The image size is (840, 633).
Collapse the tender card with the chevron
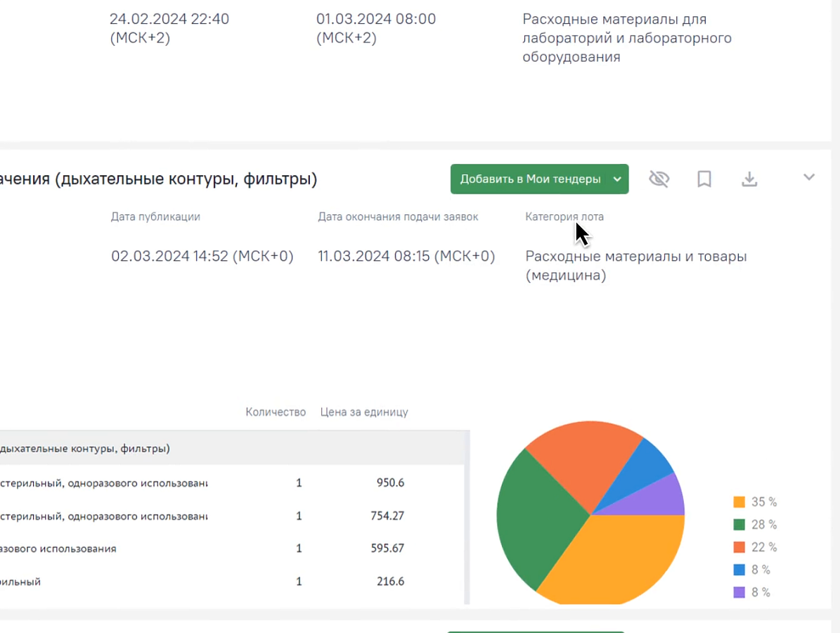pyautogui.click(x=809, y=177)
